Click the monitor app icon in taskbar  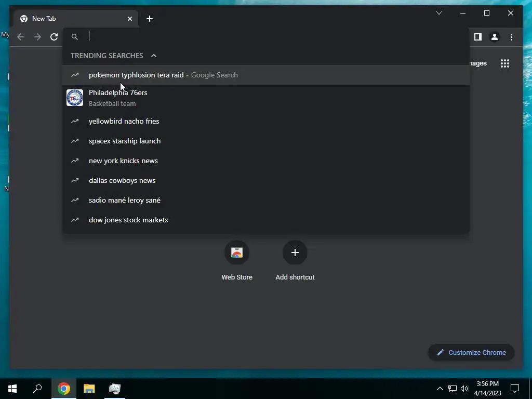(115, 389)
